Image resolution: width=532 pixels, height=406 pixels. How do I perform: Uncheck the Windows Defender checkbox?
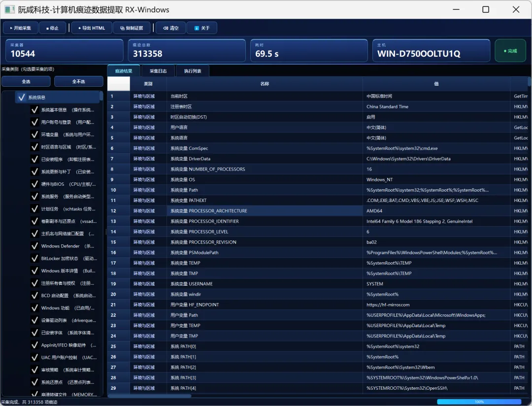[34, 246]
